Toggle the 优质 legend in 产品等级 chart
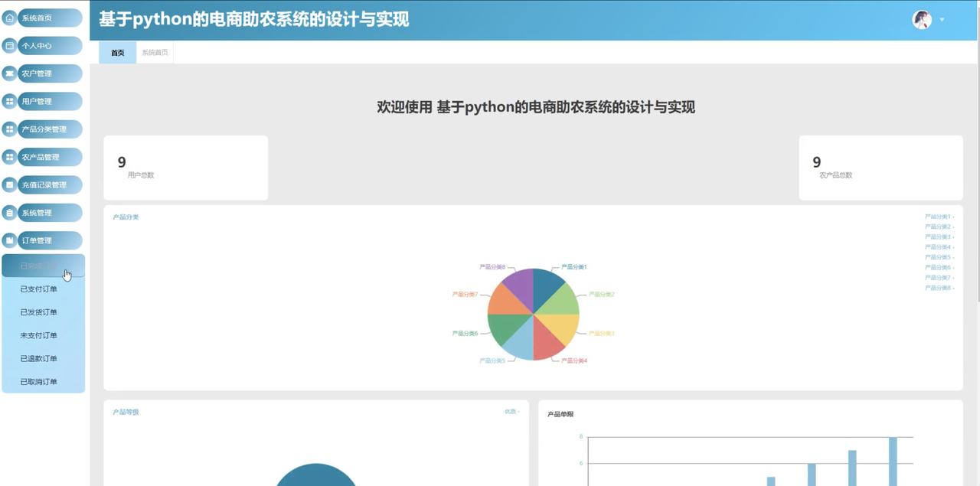This screenshot has width=980, height=486. (x=511, y=412)
